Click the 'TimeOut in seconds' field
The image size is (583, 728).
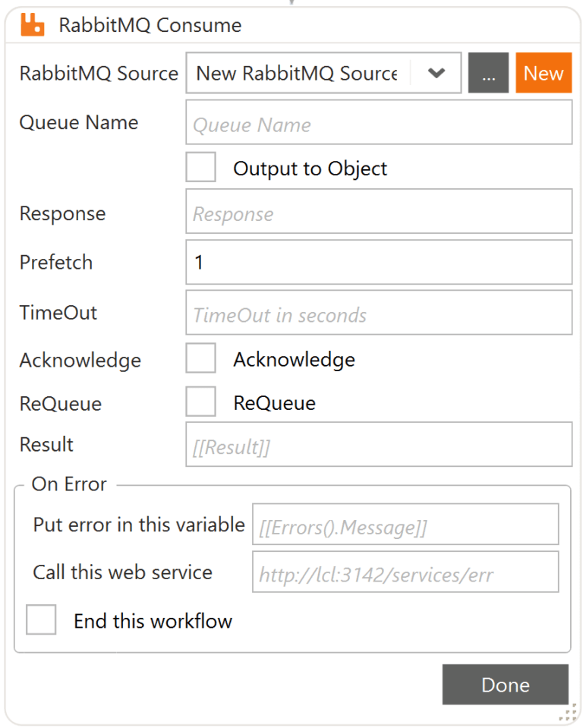[378, 312]
